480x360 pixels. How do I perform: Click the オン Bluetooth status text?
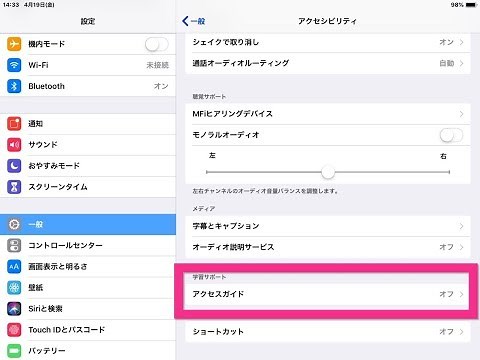[161, 86]
